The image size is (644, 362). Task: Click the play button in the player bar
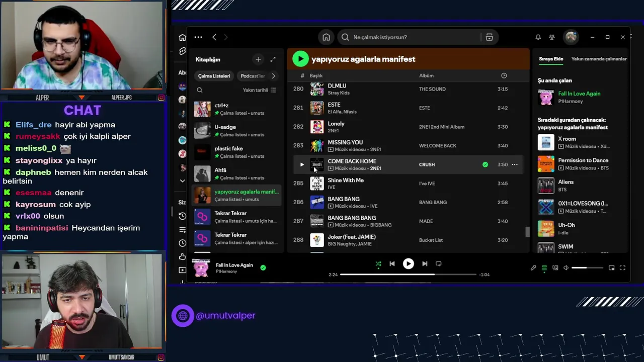408,263
